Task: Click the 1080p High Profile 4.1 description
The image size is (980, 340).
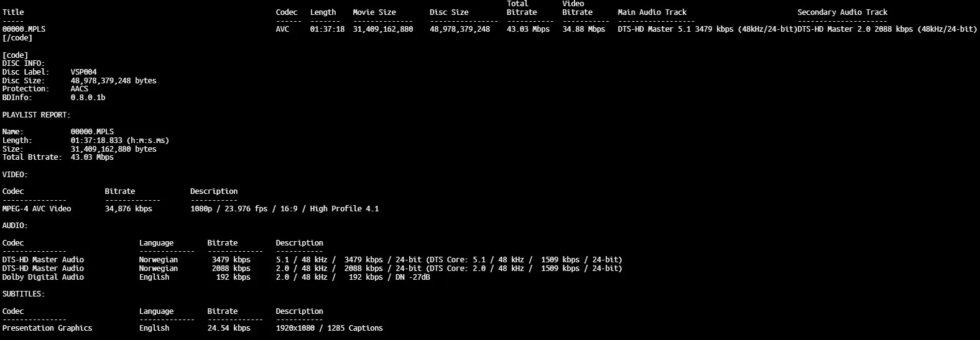Action: point(284,209)
